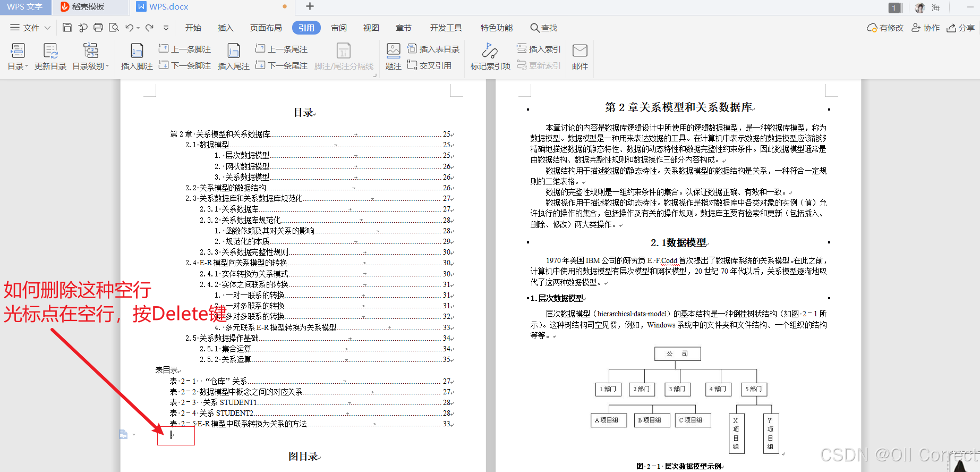Switch to the WPS 文字 home tab
The image size is (980, 472).
25,7
